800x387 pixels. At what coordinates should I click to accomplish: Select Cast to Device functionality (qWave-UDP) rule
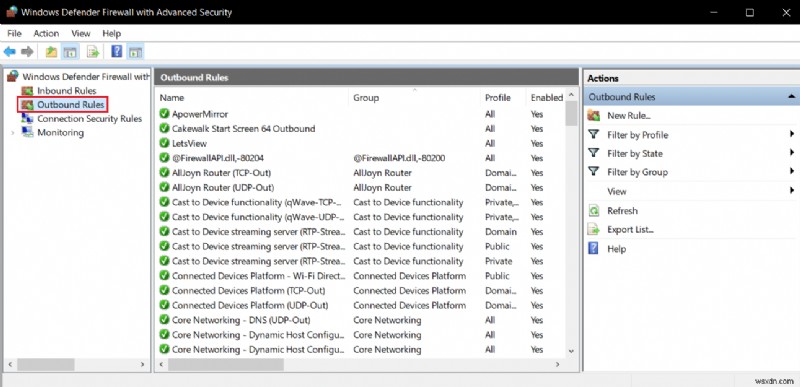coord(257,217)
